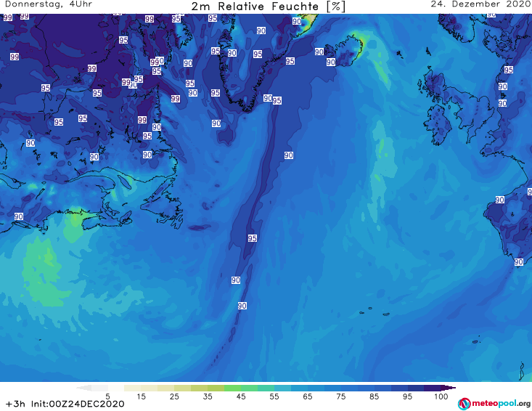Click the 'Donnerstag, 4Uhr' time label
The width and height of the screenshot is (532, 411).
coord(49,4)
